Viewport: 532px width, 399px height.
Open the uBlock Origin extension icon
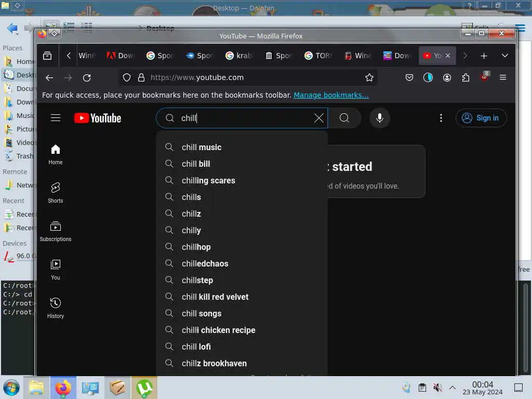coord(485,76)
